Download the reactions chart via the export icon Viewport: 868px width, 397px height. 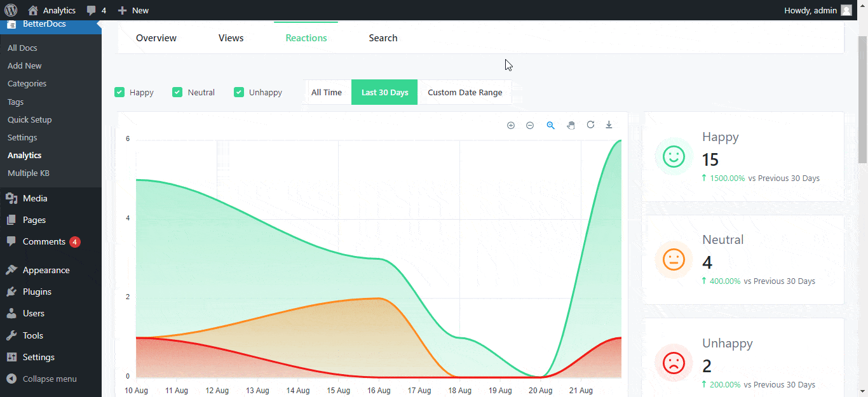[x=609, y=125]
